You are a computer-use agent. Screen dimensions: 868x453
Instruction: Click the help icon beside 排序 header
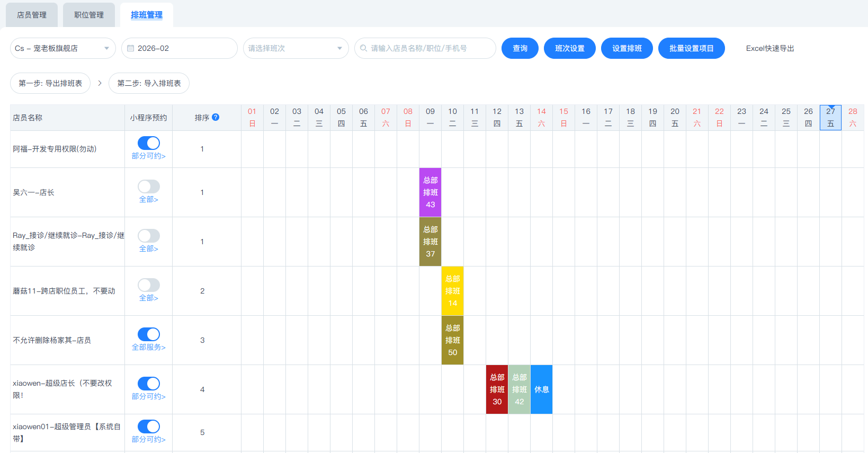pos(216,117)
